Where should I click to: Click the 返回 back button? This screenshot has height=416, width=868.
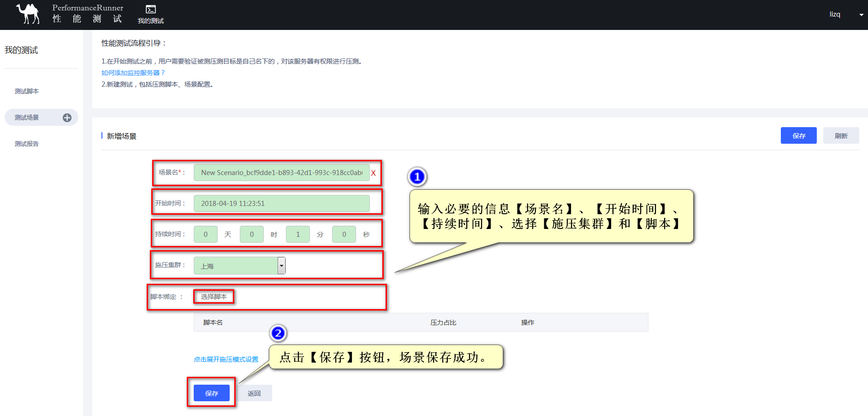pos(254,393)
